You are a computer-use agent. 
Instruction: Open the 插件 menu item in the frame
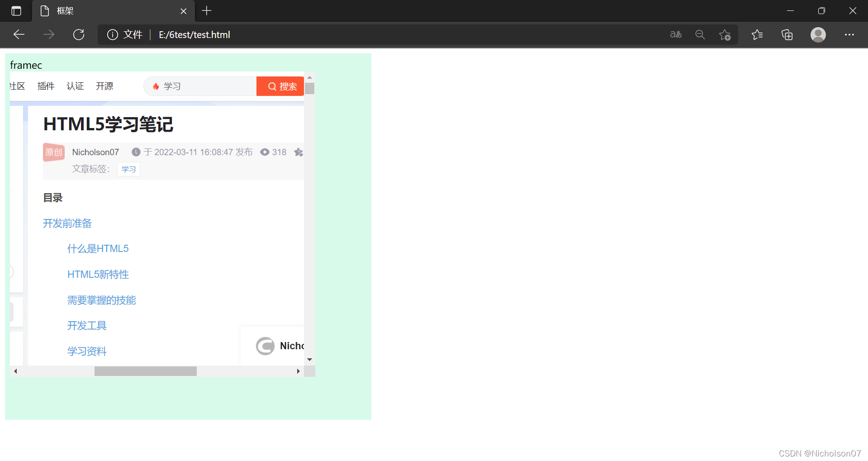tap(46, 86)
